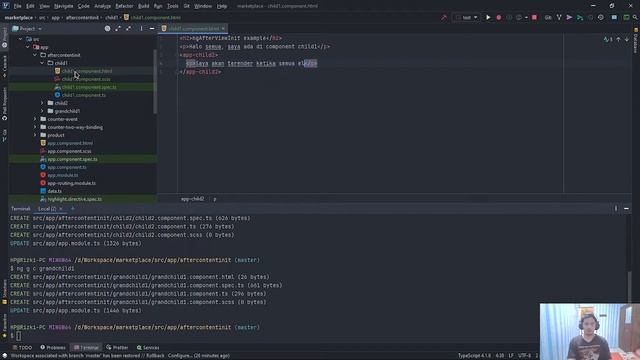Expand all icon in Project panel header
This screenshot has height=360, width=640.
(x=118, y=29)
